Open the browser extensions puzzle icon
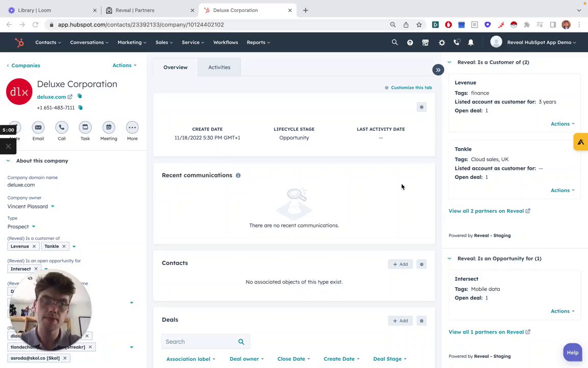The height and width of the screenshot is (368, 588). (527, 25)
